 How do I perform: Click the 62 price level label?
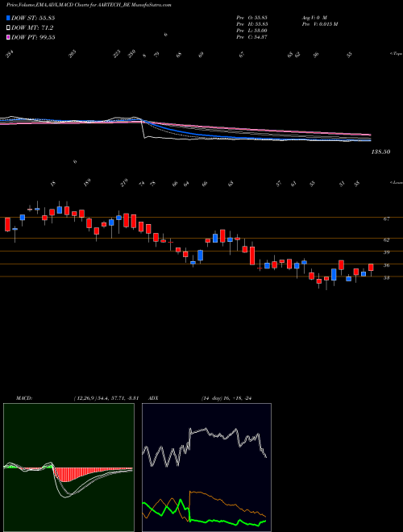point(386,240)
